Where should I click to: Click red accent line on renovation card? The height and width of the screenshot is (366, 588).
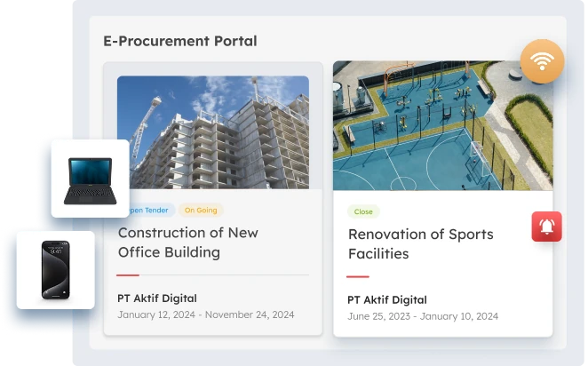pyautogui.click(x=358, y=277)
